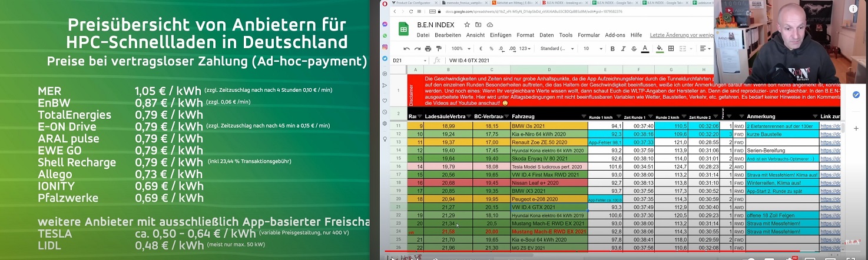Screen dimensions: 868x260
Task: Decrease decimal places button
Action: point(502,49)
